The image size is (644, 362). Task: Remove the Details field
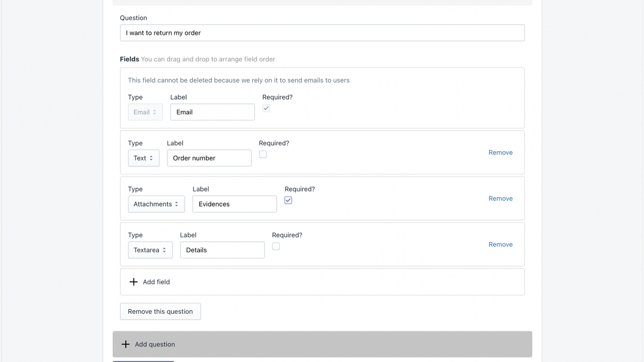[501, 244]
